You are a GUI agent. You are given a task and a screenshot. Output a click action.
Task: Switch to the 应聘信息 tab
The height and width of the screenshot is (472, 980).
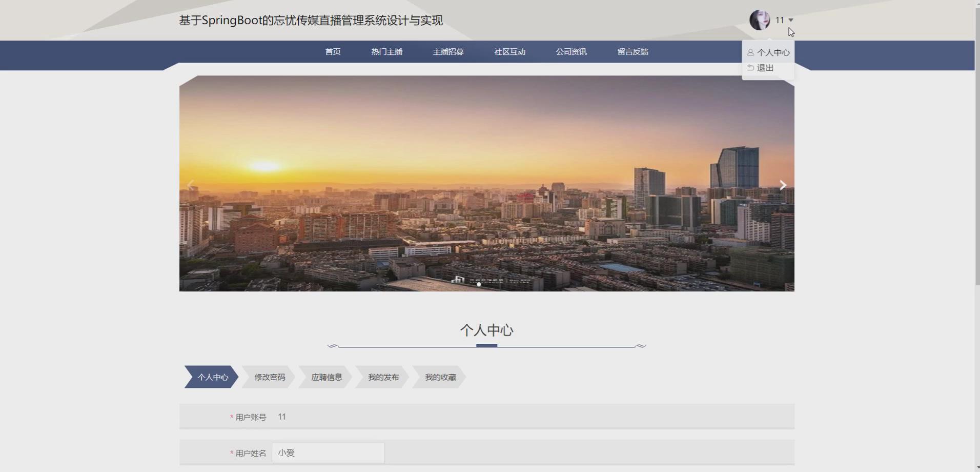(x=326, y=377)
